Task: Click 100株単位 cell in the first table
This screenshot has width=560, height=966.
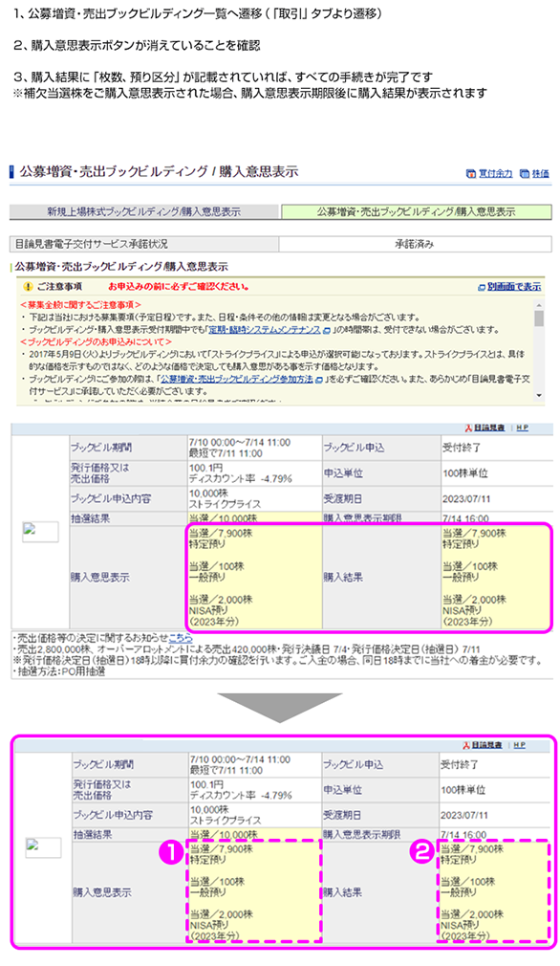Action: click(496, 473)
